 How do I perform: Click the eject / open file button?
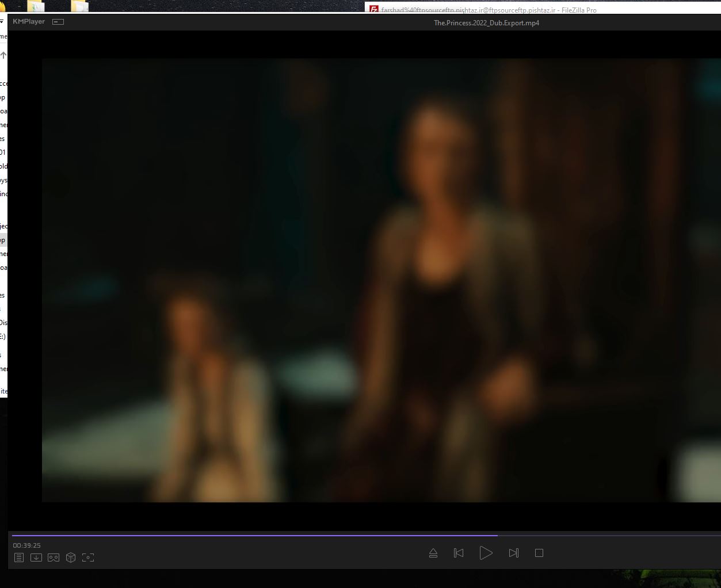pos(433,553)
